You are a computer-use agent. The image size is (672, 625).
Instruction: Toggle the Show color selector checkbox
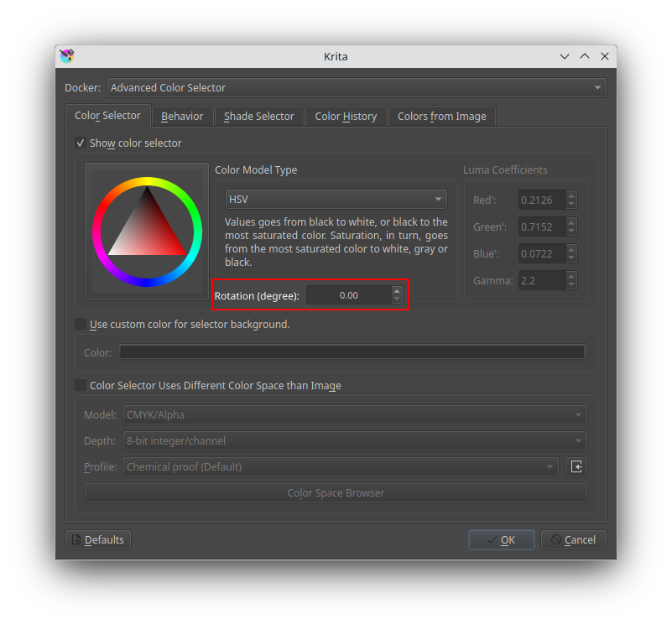click(81, 143)
